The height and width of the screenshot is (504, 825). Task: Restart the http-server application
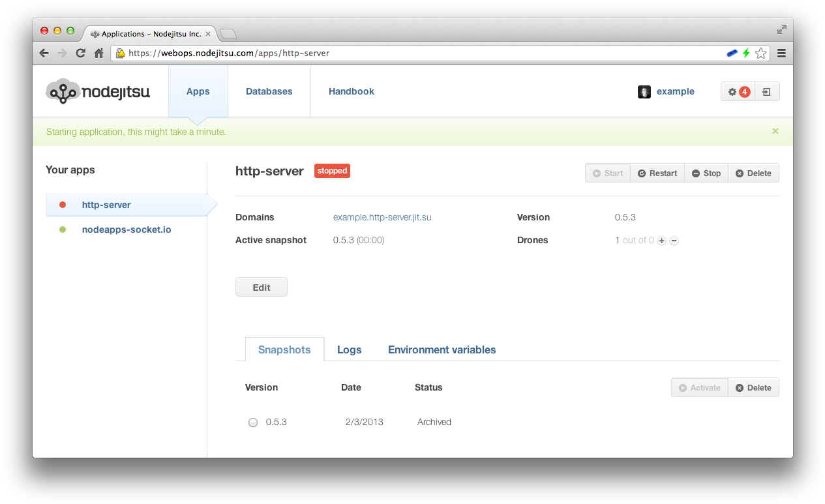[x=657, y=173]
